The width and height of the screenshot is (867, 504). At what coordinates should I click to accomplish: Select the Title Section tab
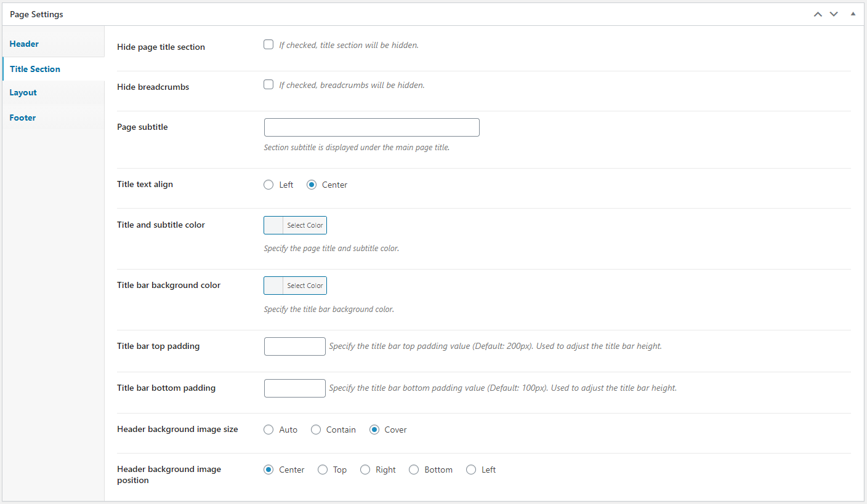(x=54, y=69)
